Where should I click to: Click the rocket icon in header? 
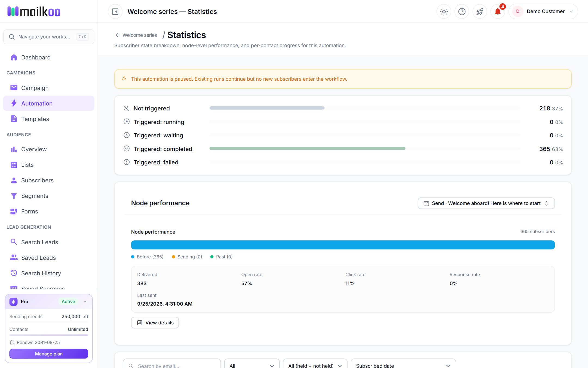480,11
